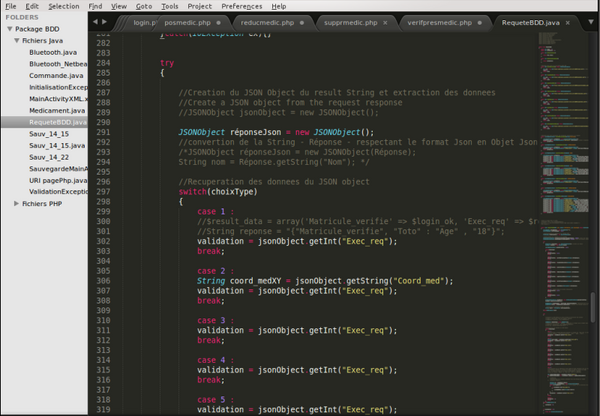Collapse the Package BDD folder
This screenshot has width=600, height=416.
pos(8,30)
